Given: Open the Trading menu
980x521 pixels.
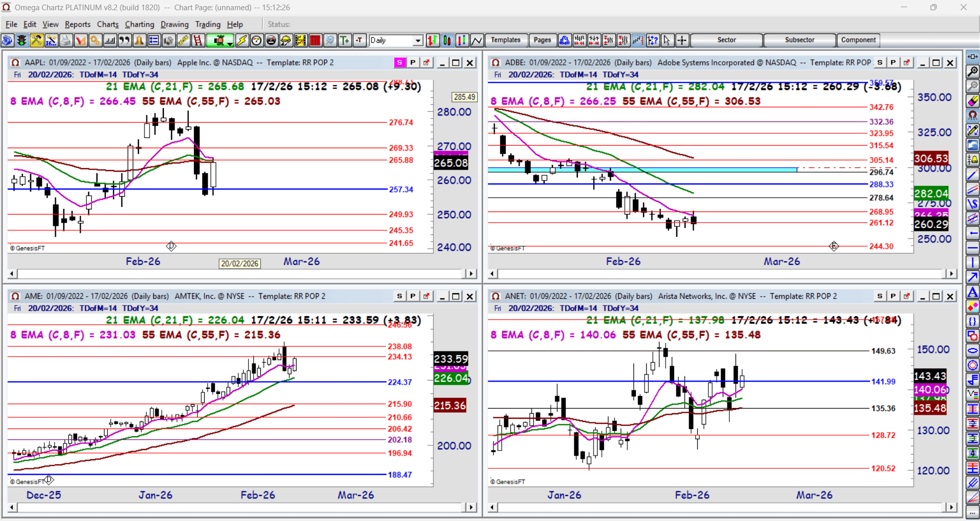Looking at the screenshot, I should coord(208,24).
